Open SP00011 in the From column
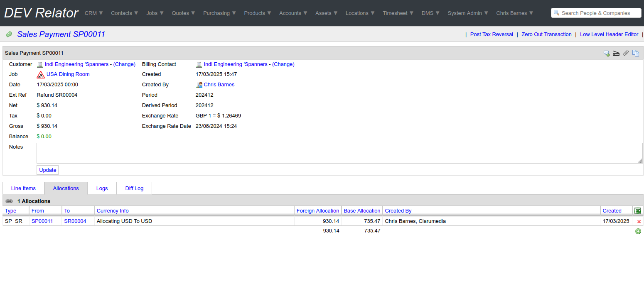The width and height of the screenshot is (644, 291). pos(42,221)
